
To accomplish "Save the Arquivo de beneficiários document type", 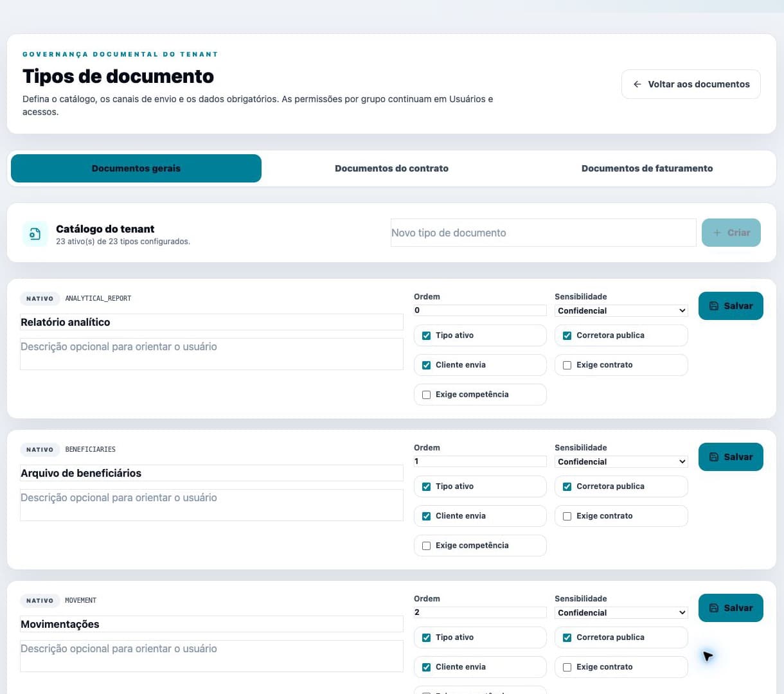I will (x=731, y=457).
